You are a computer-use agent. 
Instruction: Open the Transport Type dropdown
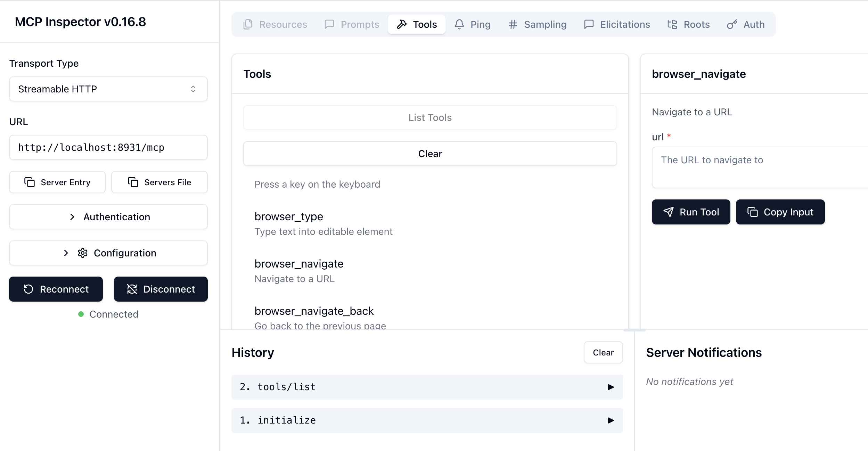(x=108, y=89)
